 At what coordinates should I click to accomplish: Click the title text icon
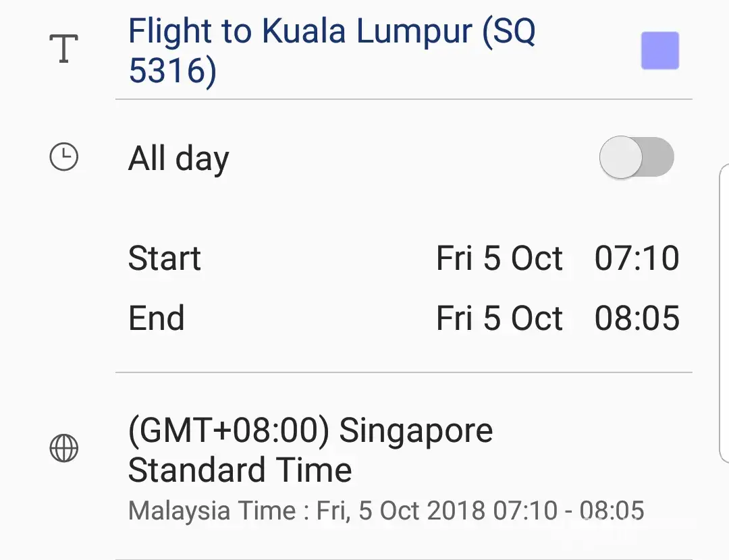tap(64, 49)
